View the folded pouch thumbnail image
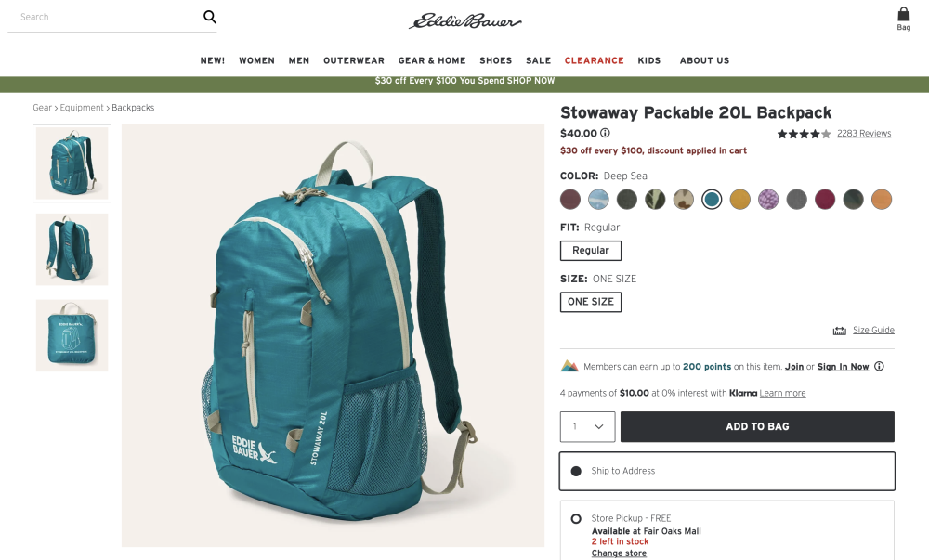This screenshot has height=560, width=929. click(x=72, y=335)
